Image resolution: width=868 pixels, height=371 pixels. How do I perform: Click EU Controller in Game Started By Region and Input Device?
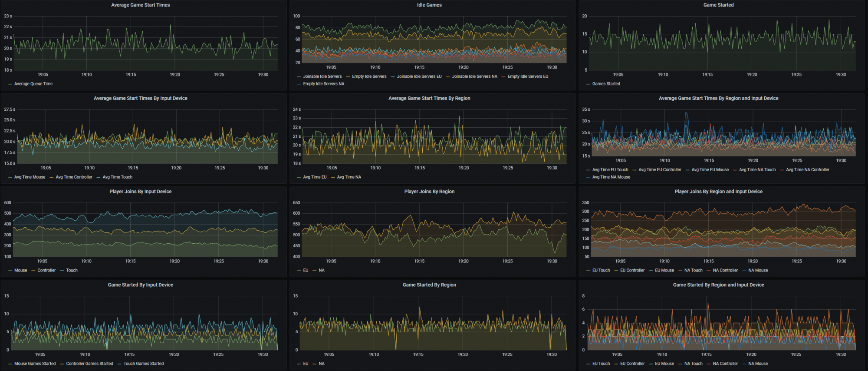(x=632, y=364)
